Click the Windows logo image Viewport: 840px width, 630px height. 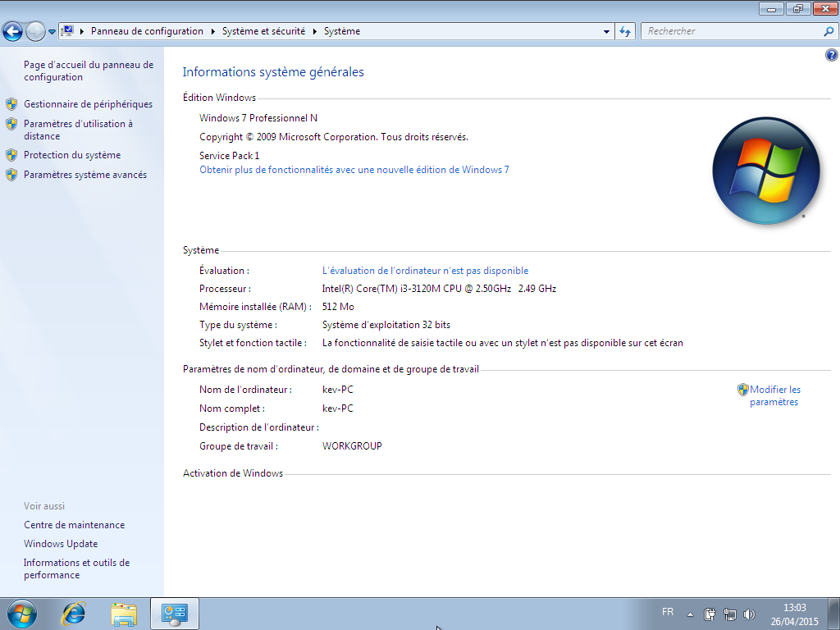pos(765,171)
